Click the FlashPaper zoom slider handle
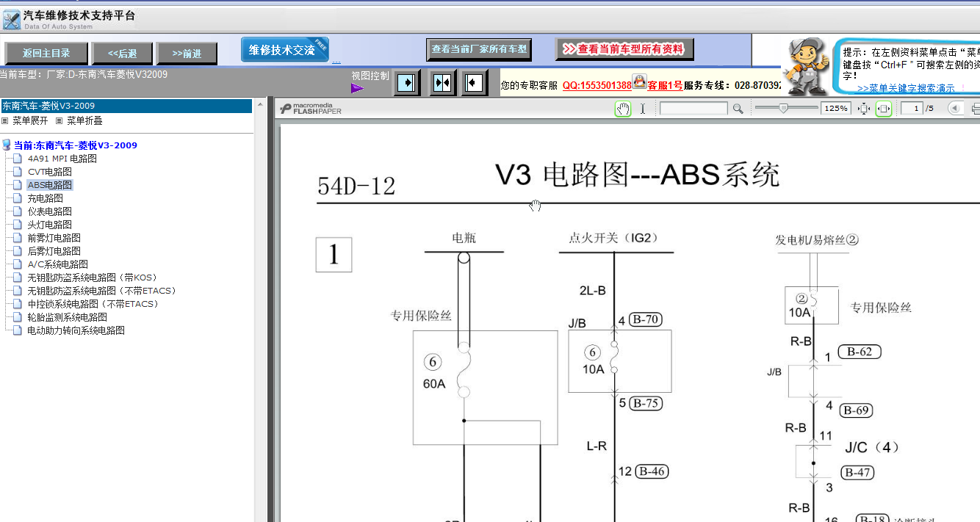The height and width of the screenshot is (522, 980). click(783, 108)
